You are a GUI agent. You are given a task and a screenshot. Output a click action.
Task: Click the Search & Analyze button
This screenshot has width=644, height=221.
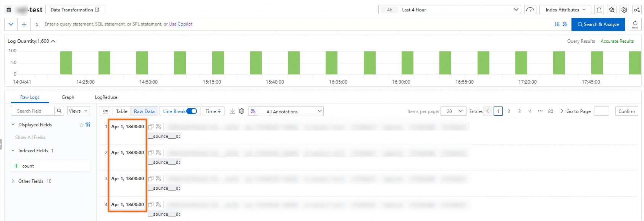coord(598,24)
